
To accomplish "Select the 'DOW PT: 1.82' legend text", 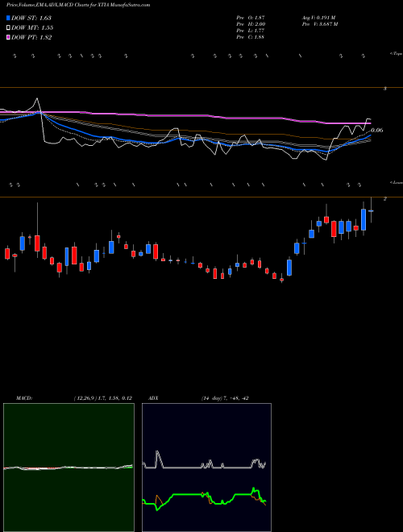I will (31, 37).
